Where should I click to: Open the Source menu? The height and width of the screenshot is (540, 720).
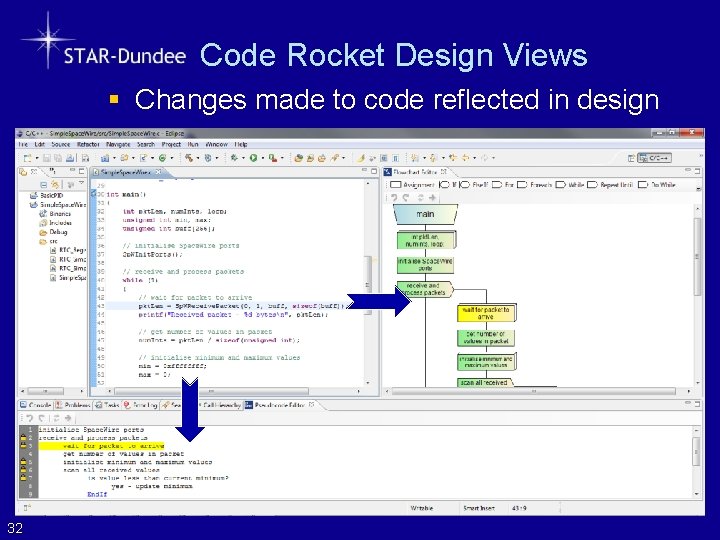[61, 144]
